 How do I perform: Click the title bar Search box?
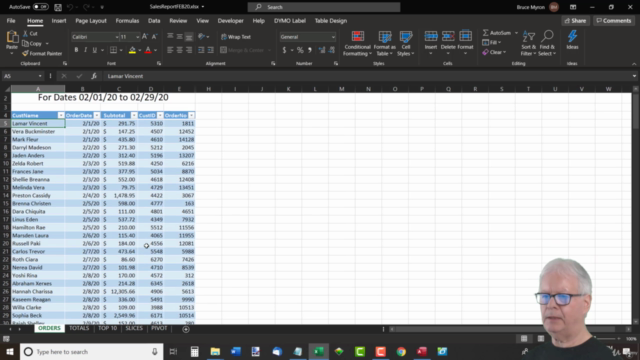324,7
